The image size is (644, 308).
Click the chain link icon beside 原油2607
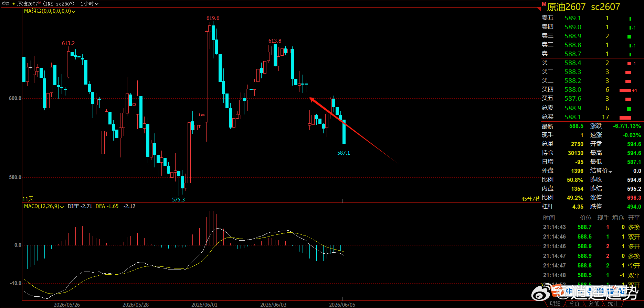click(x=6, y=3)
